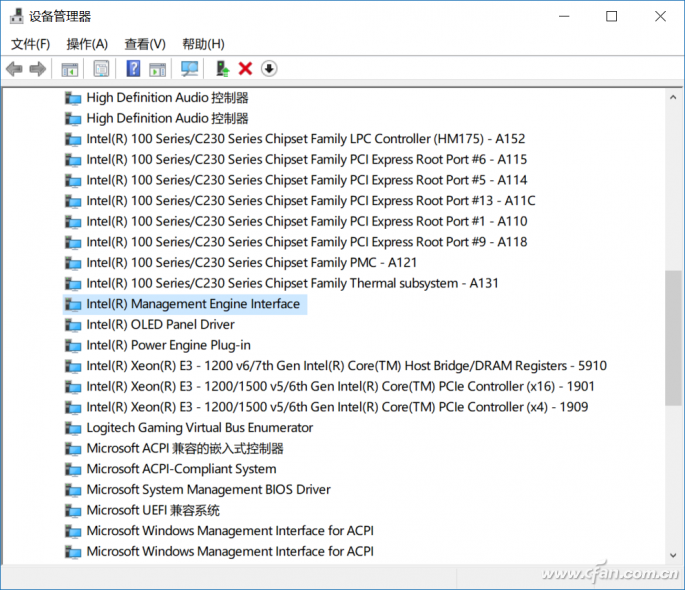Image resolution: width=685 pixels, height=590 pixels.
Task: Select upper of two Microsoft Windows Management Interface for ACPI rows
Action: 230,531
